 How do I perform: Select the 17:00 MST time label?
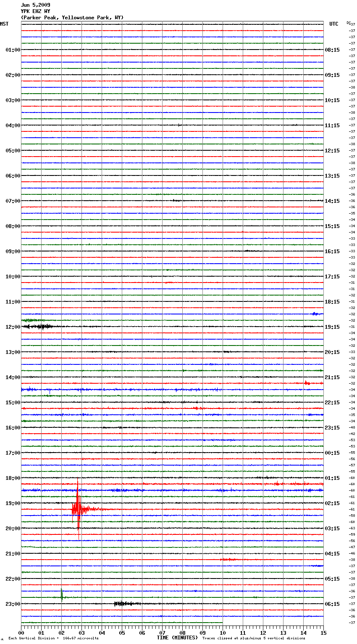[x=13, y=453]
